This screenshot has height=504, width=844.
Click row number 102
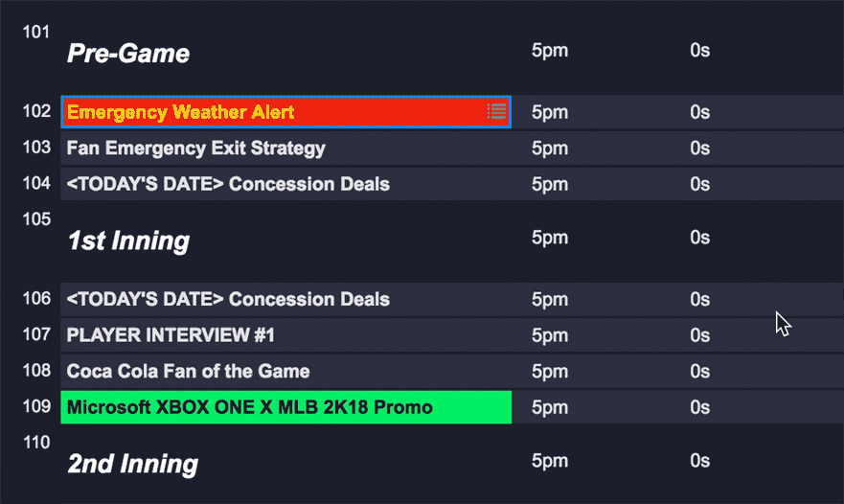36,111
